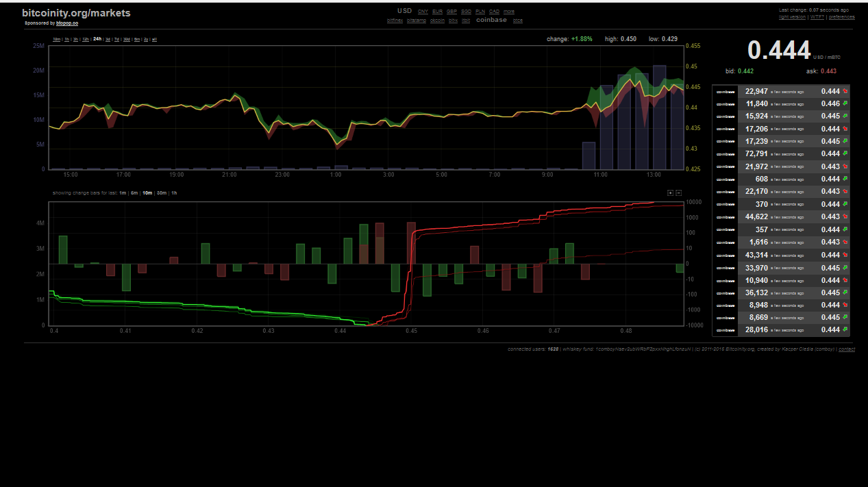The height and width of the screenshot is (487, 868).
Task: Select the 30d chart timespan
Action: coord(127,39)
